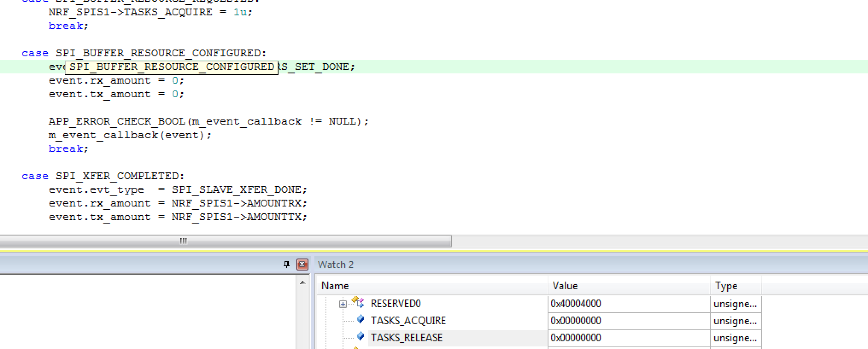Screen dimensions: 868x349
Task: Click the Name column header
Action: point(432,286)
